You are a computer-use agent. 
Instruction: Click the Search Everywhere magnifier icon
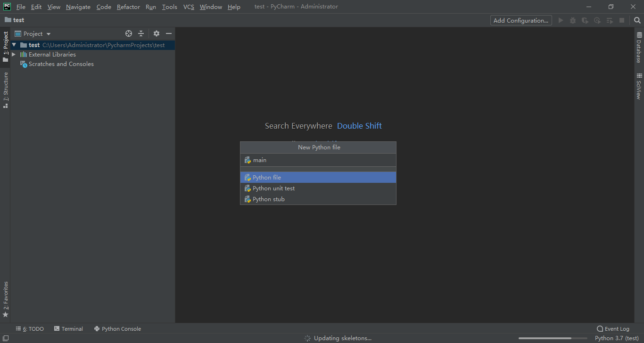pos(637,20)
